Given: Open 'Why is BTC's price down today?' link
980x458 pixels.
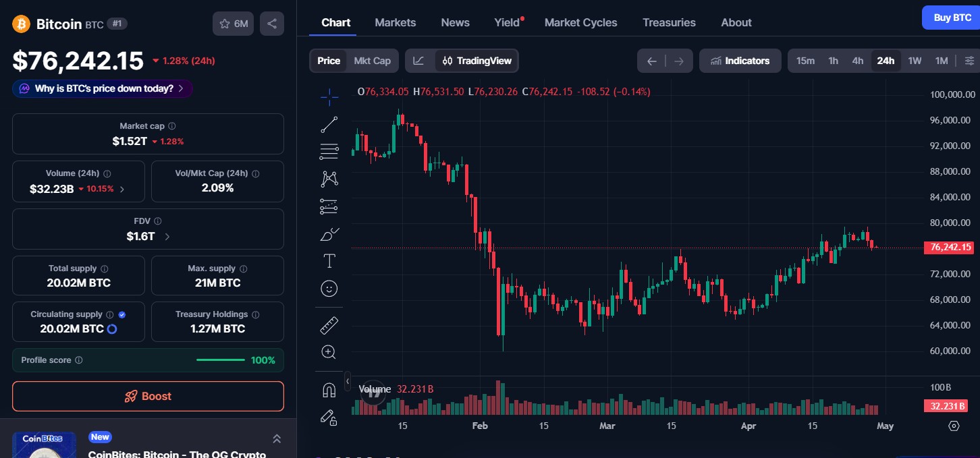Looking at the screenshot, I should pos(102,88).
